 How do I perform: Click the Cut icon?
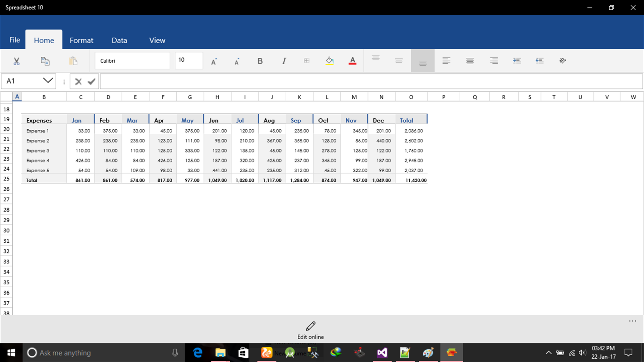[x=16, y=61]
